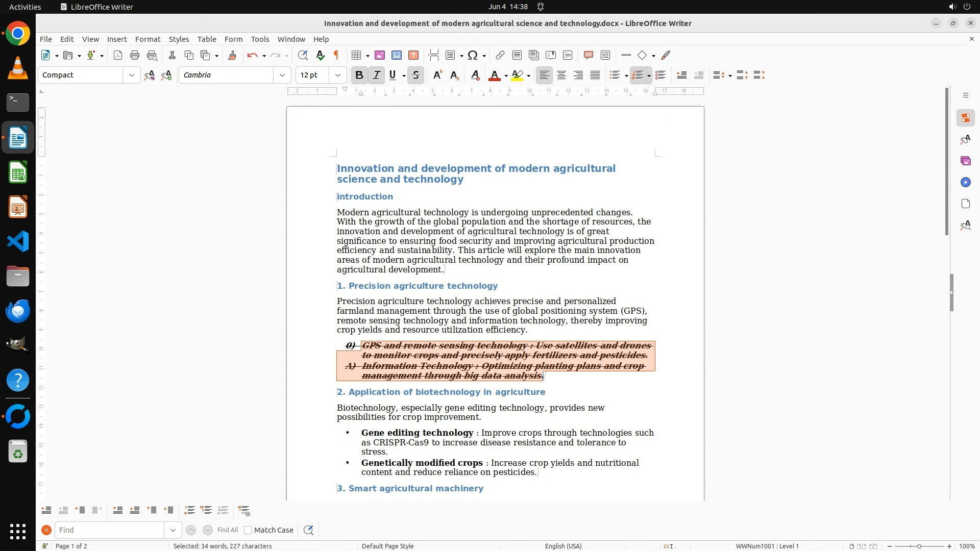Open the Format menu
The image size is (980, 551).
pyautogui.click(x=148, y=39)
